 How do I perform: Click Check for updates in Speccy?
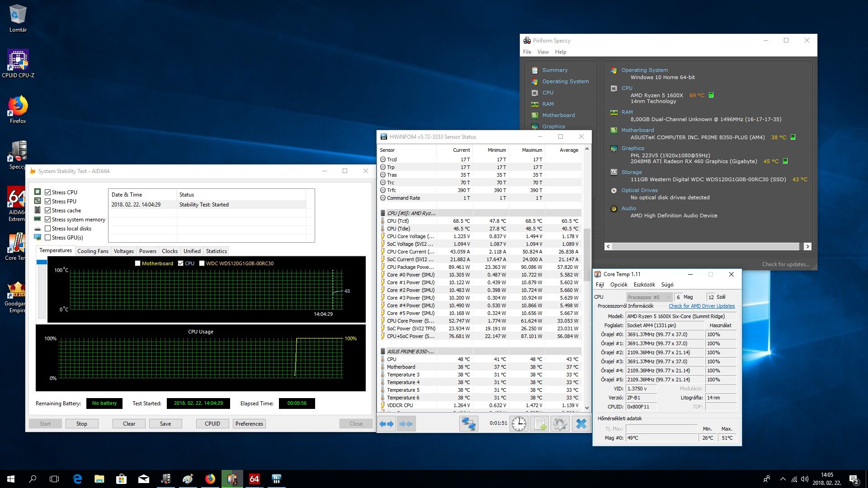coord(786,264)
